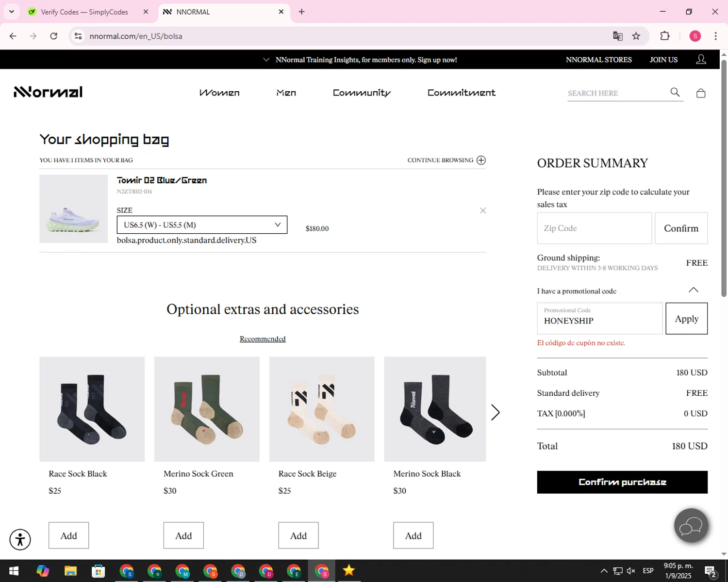Screen dimensions: 728x582
Task: Open Race Sock Beige product image
Action: pos(322,409)
